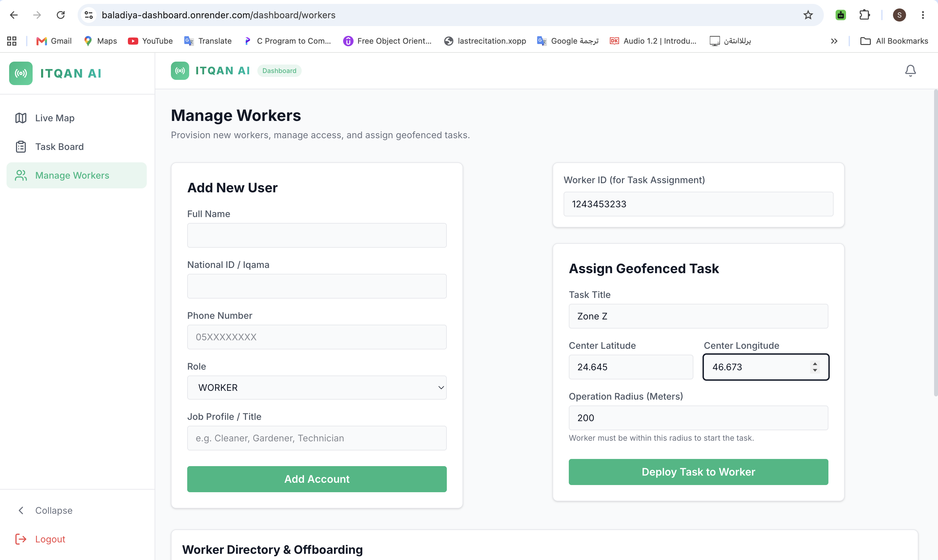Go forward in browser
Screen dimensions: 938x560
click(x=37, y=15)
